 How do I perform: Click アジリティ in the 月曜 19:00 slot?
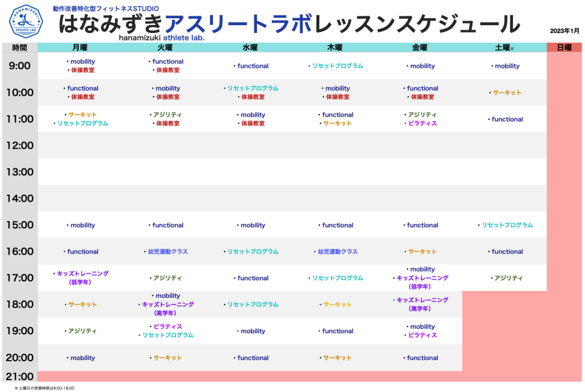(x=82, y=331)
